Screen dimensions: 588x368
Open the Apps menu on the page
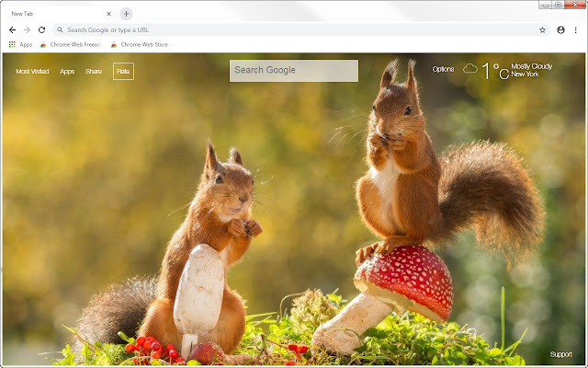67,72
